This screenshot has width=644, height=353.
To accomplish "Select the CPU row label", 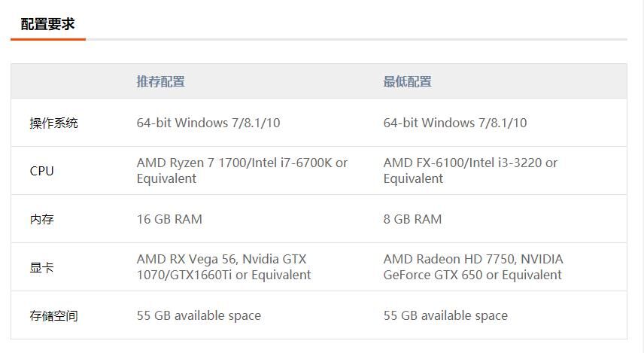I will pyautogui.click(x=42, y=171).
